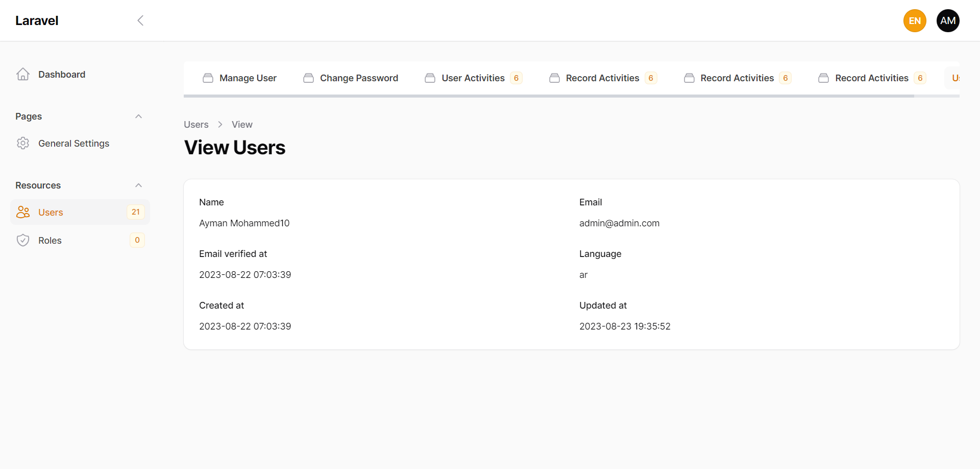Click the Users breadcrumb link

(x=196, y=125)
